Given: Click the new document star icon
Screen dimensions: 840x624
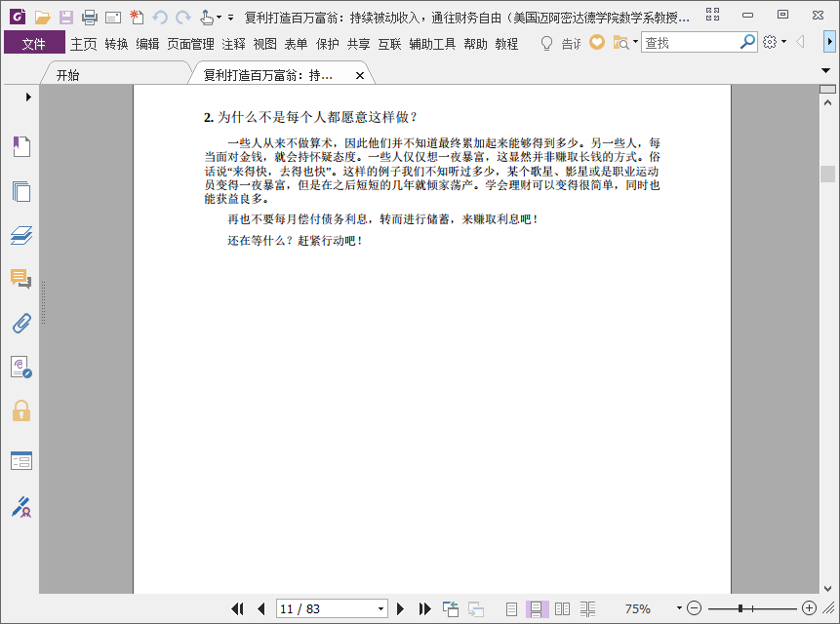Looking at the screenshot, I should tap(137, 18).
